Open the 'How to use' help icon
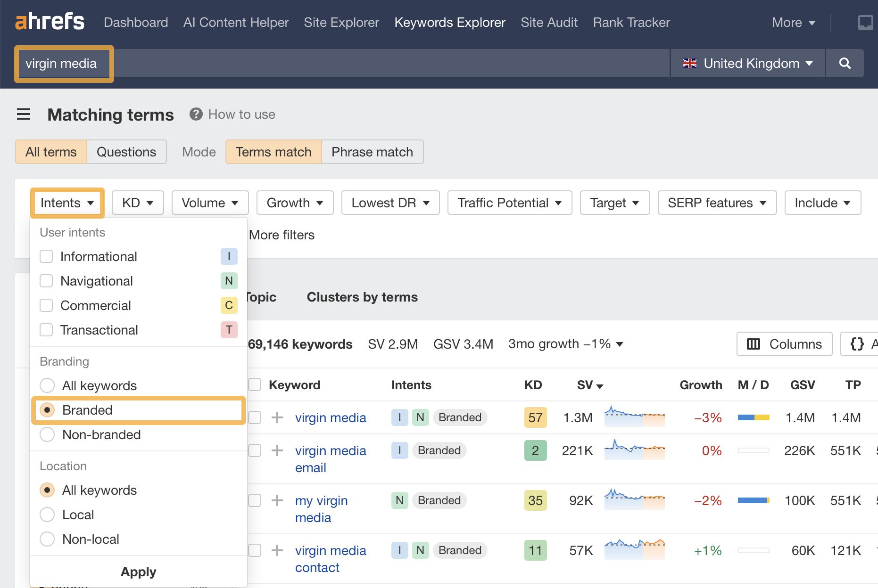Image resolution: width=878 pixels, height=588 pixels. tap(196, 114)
